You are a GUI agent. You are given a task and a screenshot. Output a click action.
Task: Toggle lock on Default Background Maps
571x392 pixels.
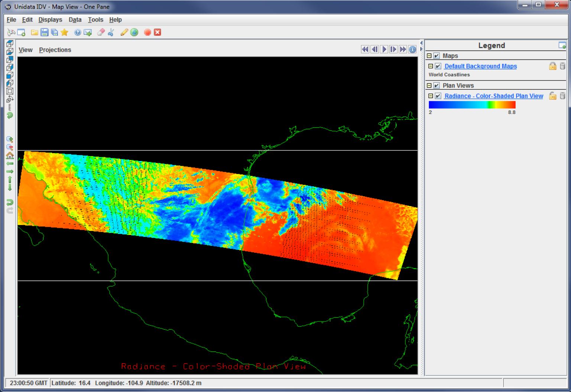tap(553, 66)
